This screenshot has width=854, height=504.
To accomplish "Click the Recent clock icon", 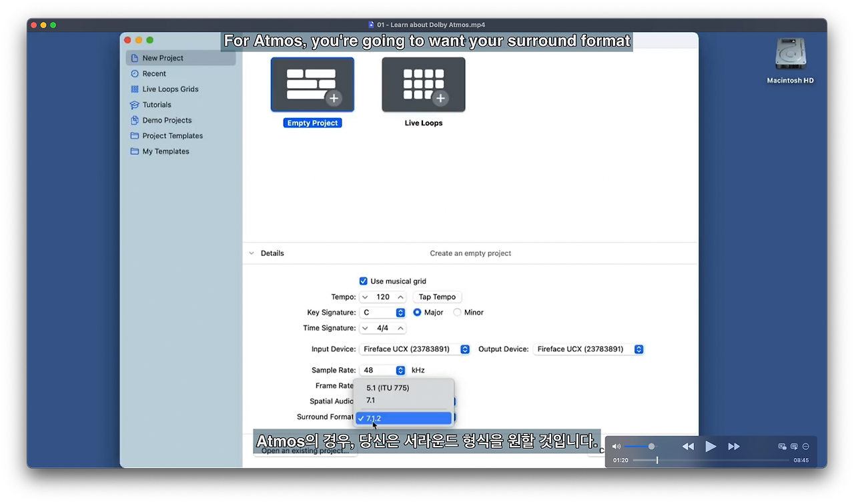I will click(x=135, y=74).
